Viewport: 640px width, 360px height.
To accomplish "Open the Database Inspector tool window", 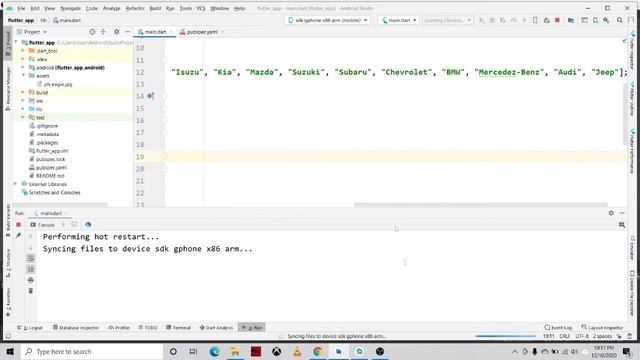I will pos(76,327).
